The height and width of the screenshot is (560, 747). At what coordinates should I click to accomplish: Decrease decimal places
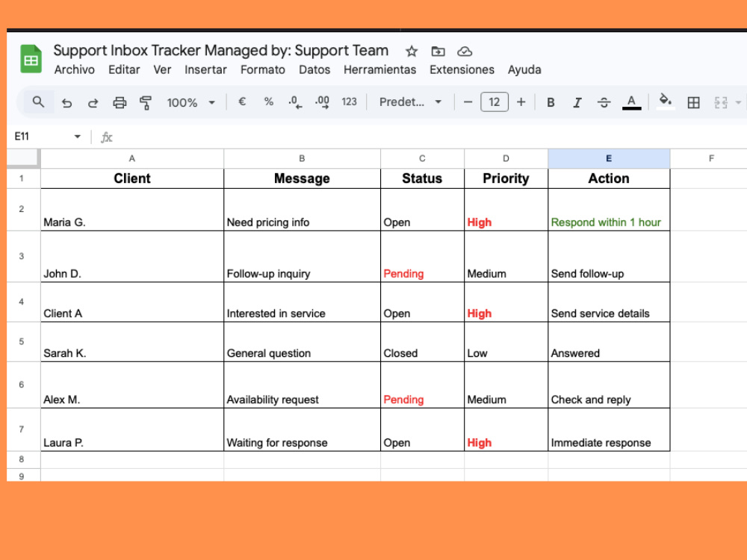point(295,102)
